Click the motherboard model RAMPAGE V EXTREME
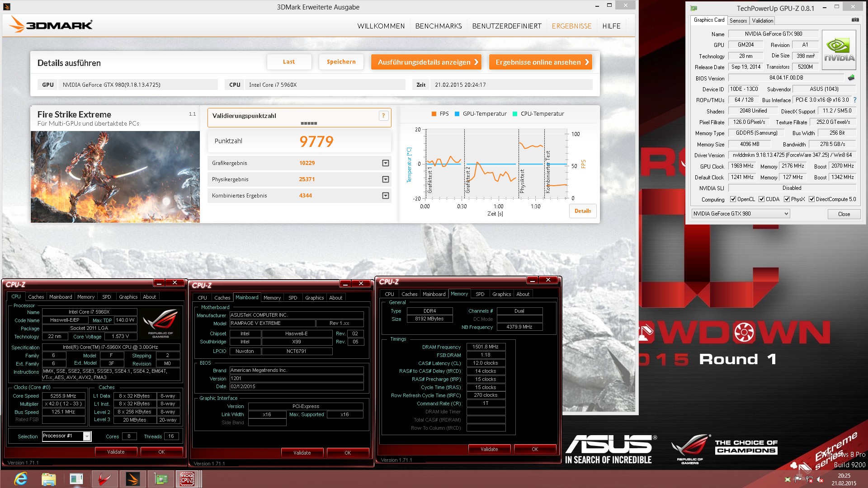Image resolution: width=868 pixels, height=488 pixels. tap(272, 324)
